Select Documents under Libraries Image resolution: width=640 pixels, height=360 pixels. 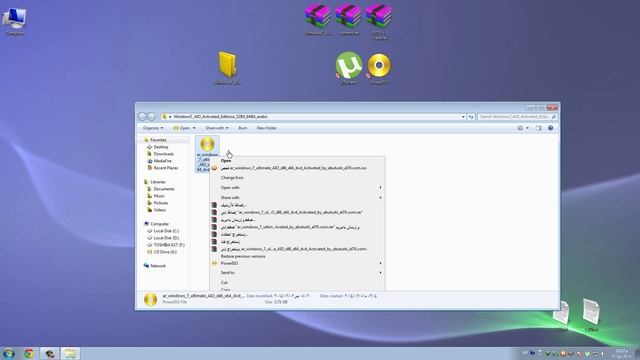164,189
